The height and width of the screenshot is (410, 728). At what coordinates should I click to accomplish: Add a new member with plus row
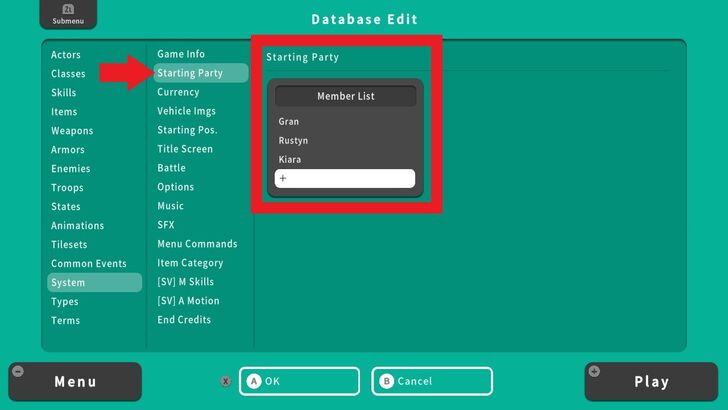(344, 178)
